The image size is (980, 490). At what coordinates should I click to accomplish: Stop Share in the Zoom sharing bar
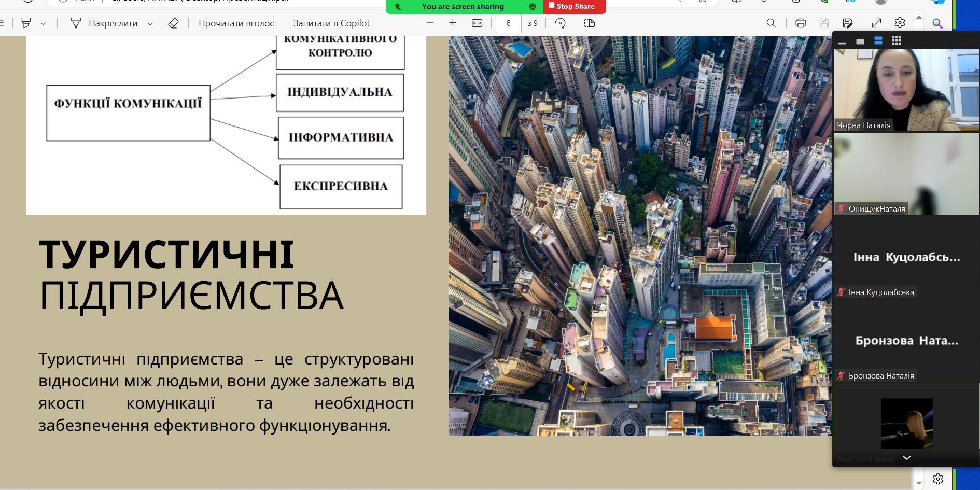(x=574, y=6)
